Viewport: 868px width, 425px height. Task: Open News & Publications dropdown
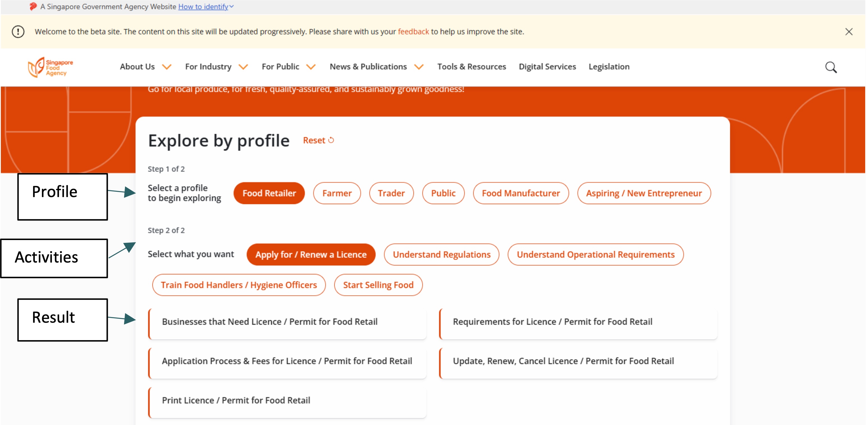[x=418, y=67]
